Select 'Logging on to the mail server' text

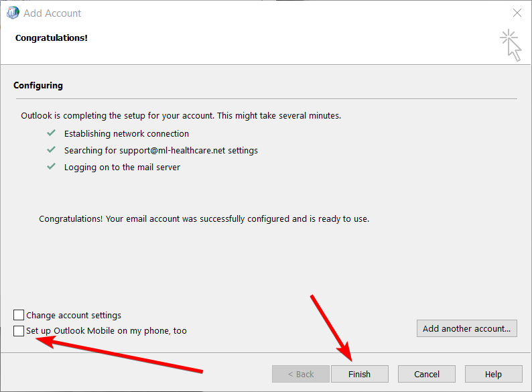tap(122, 168)
